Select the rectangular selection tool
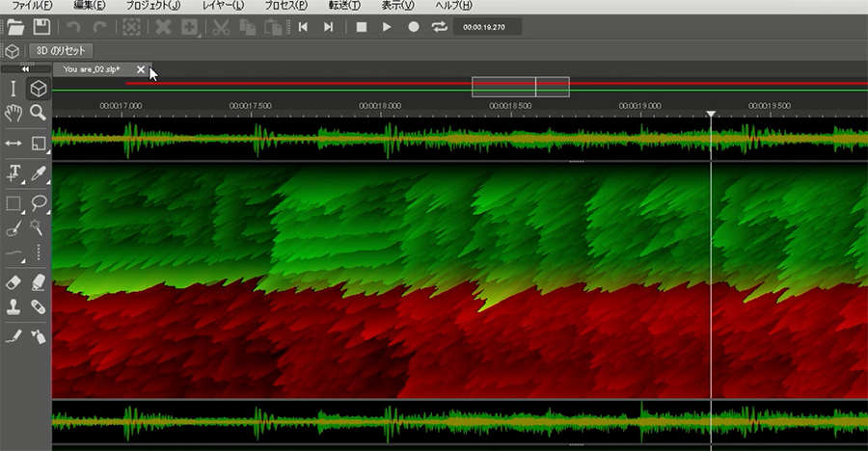This screenshot has width=868, height=451. [14, 203]
